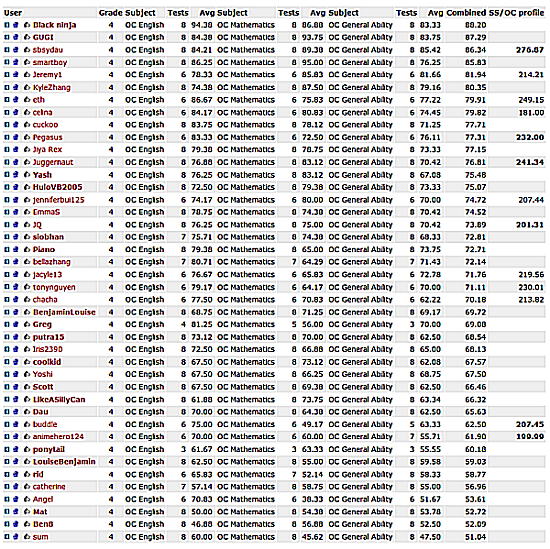Select the SS/OC profile value 230.01
This screenshot has width=550, height=549.
[531, 287]
